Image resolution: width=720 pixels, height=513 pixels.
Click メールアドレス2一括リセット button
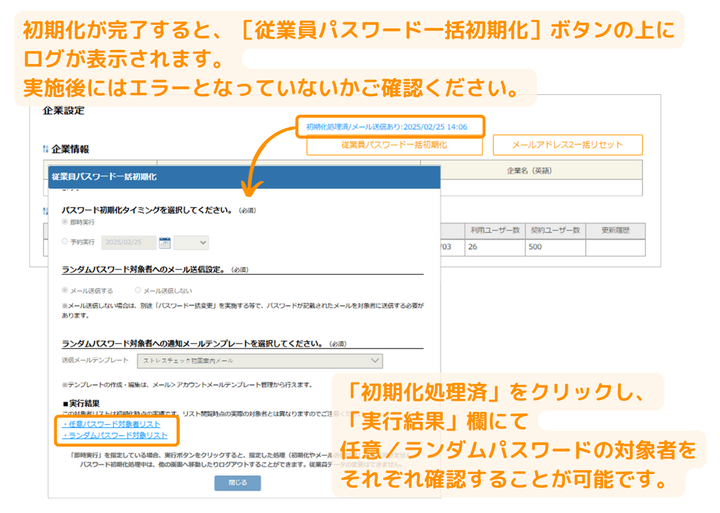coord(568,146)
